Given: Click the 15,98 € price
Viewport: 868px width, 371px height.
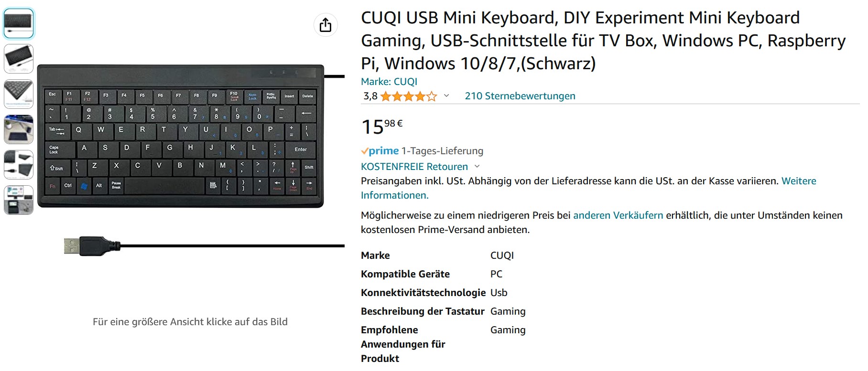Looking at the screenshot, I should tap(382, 127).
